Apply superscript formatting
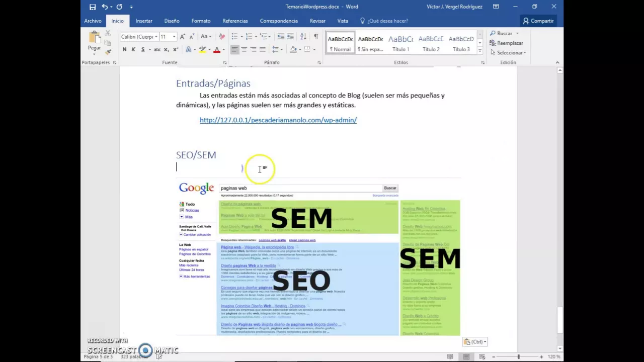Viewport: 644px width, 362px height. (x=175, y=49)
